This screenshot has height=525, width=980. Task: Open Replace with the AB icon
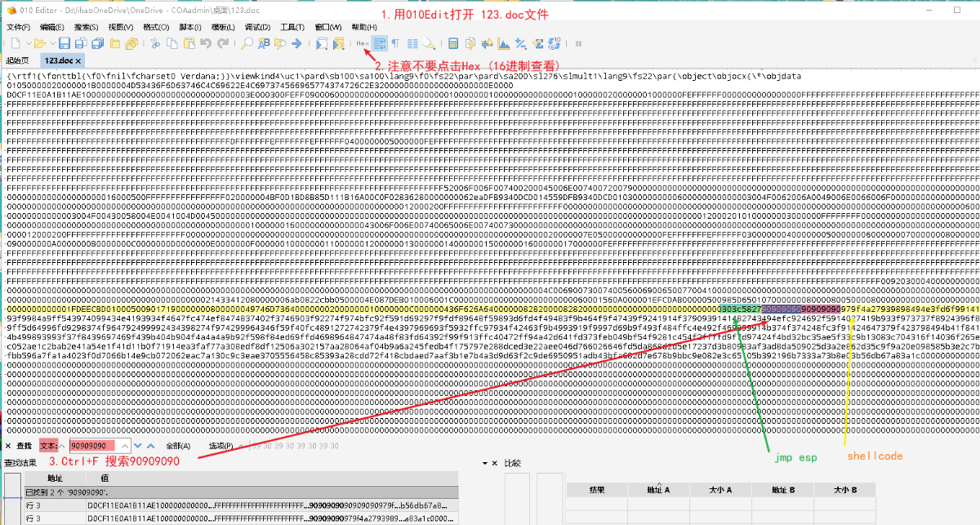click(264, 42)
